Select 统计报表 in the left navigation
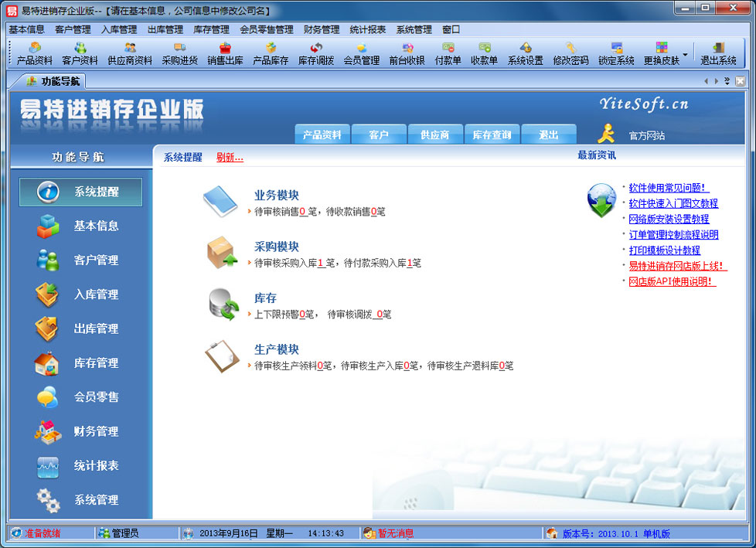This screenshot has height=548, width=756. tap(80, 466)
